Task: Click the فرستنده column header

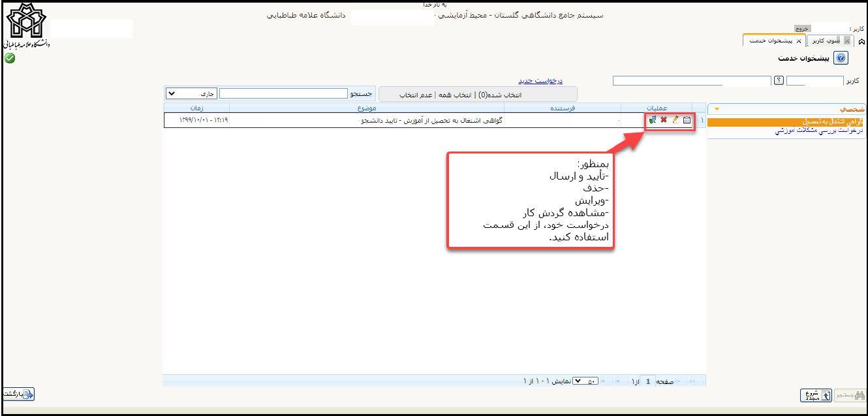Action: pos(563,108)
